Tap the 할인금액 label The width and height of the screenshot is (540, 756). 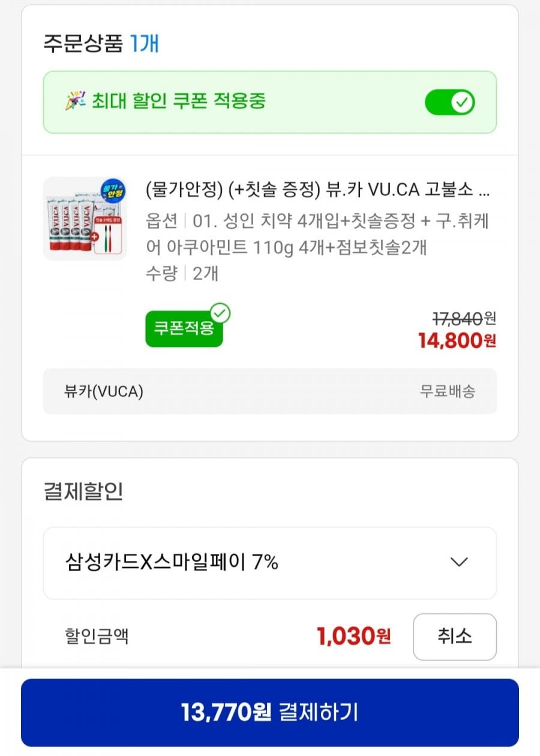pyautogui.click(x=96, y=636)
